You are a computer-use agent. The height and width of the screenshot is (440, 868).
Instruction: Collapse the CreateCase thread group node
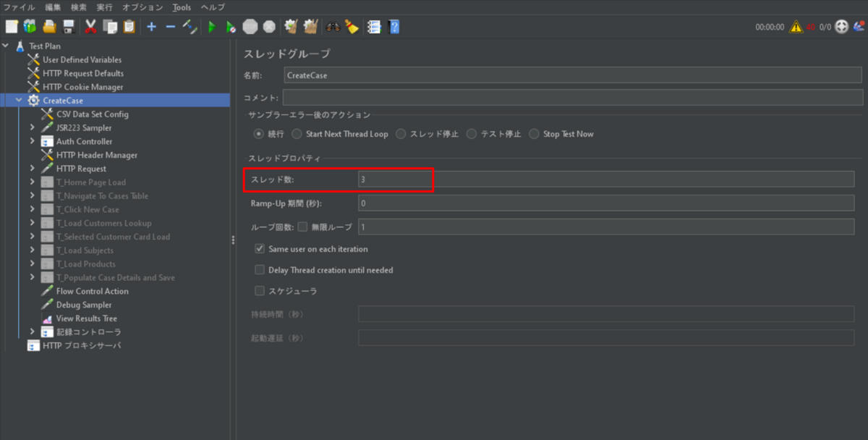click(19, 101)
